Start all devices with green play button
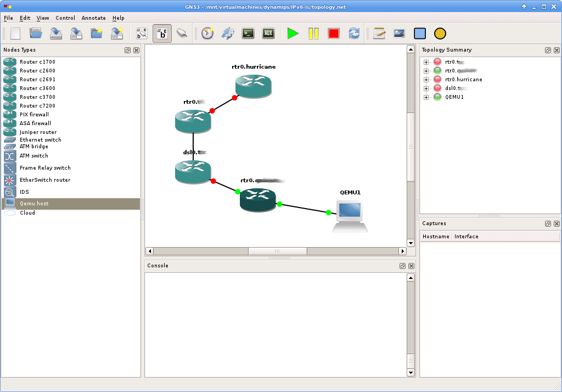Screen dimensions: 562x392 tap(293, 33)
